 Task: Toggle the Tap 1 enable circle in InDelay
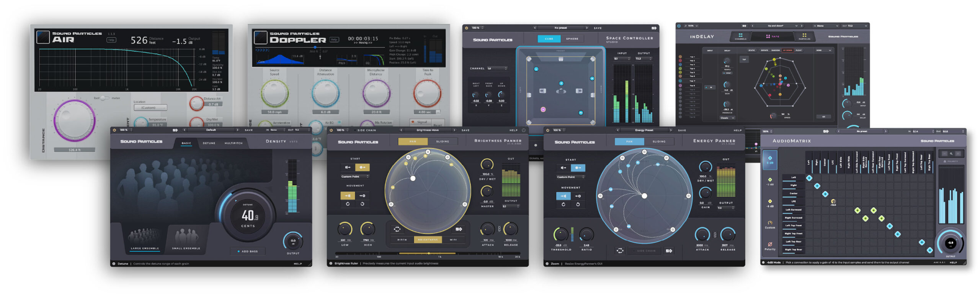(680, 57)
